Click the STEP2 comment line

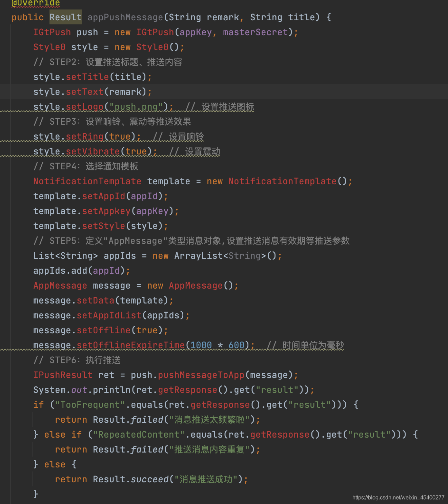(108, 62)
